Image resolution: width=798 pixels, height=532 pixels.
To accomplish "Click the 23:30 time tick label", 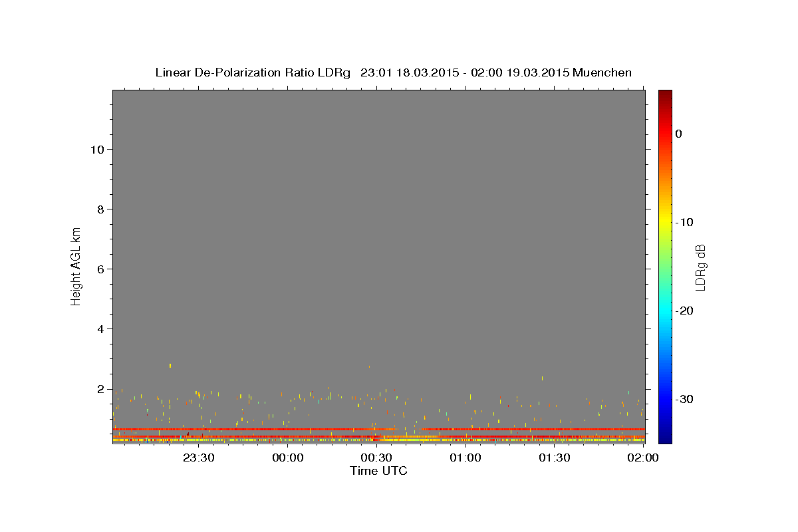I will [x=199, y=458].
